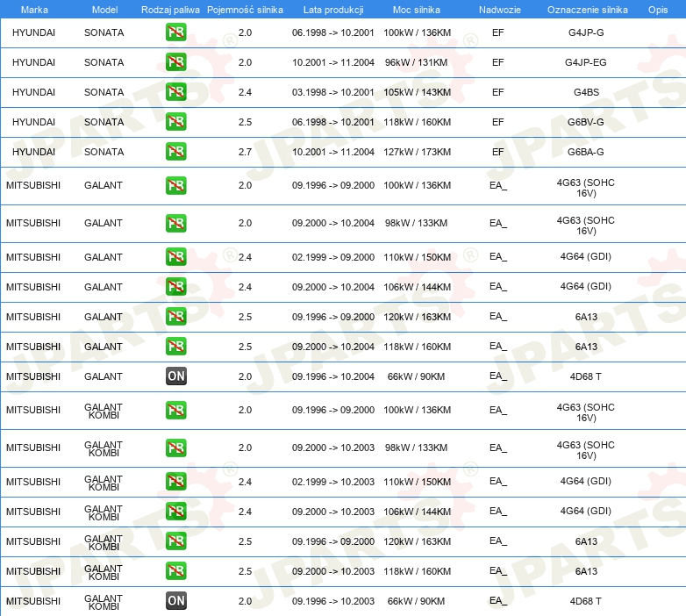Image resolution: width=686 pixels, height=616 pixels.
Task: Click petrol fuel icon for Sonata G6BV-G row
Action: tap(175, 122)
